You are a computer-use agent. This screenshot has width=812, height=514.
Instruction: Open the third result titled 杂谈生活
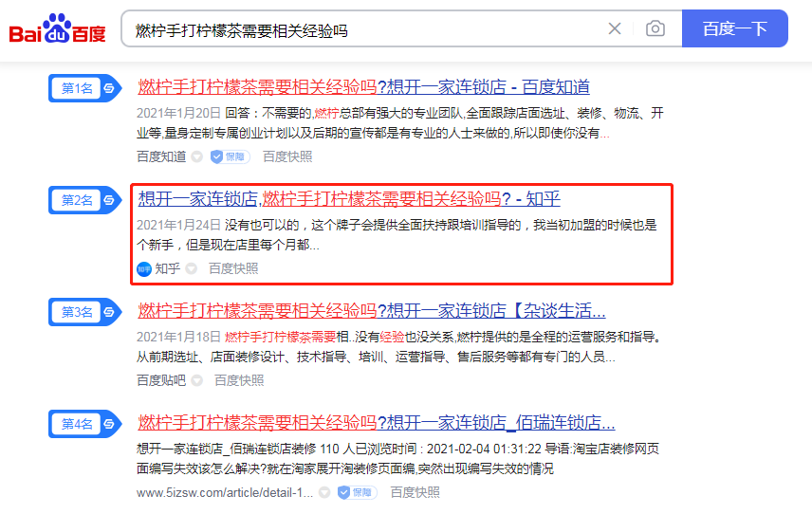371,311
